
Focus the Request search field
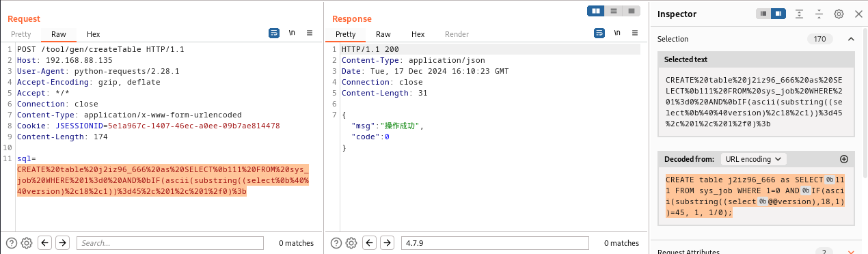tap(170, 242)
